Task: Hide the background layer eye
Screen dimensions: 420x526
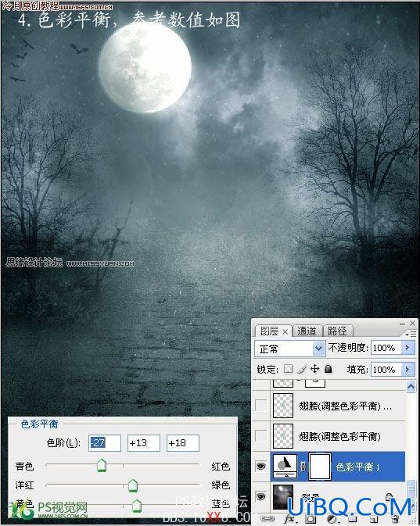Action: coord(261,496)
